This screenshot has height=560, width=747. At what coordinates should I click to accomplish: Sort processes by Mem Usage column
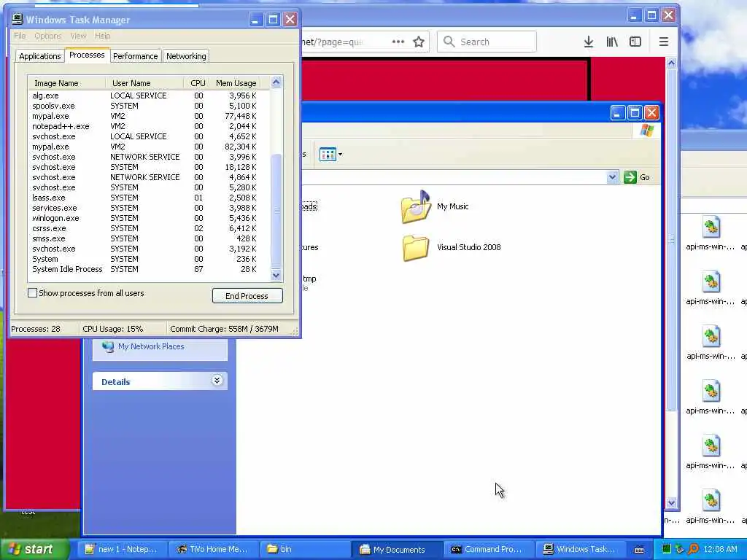(236, 83)
